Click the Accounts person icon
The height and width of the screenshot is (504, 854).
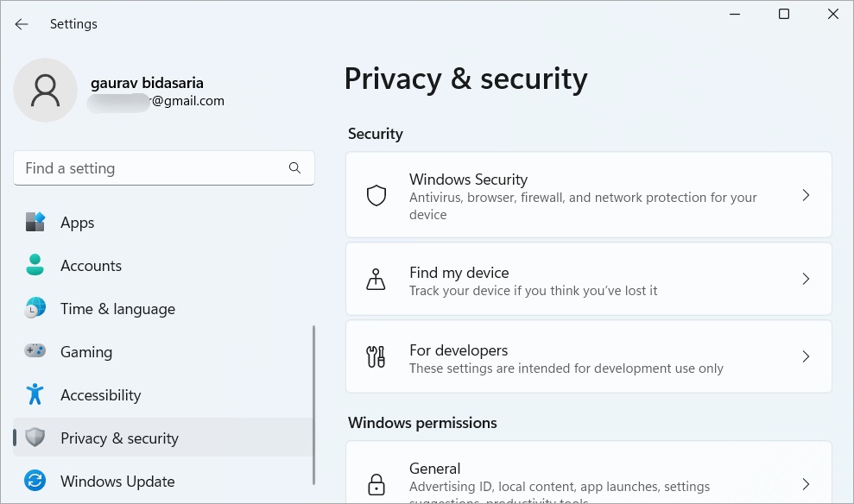click(35, 266)
